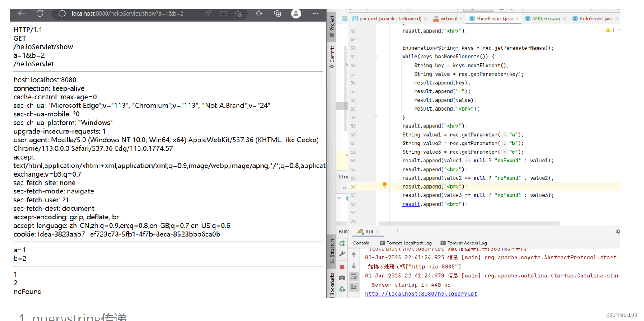Switch to Tomcat Localhost Log tab
644x321 pixels.
tap(405, 243)
